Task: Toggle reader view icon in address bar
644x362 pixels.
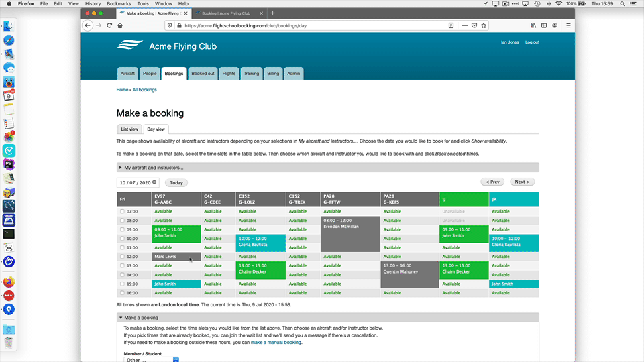Action: tap(451, 25)
